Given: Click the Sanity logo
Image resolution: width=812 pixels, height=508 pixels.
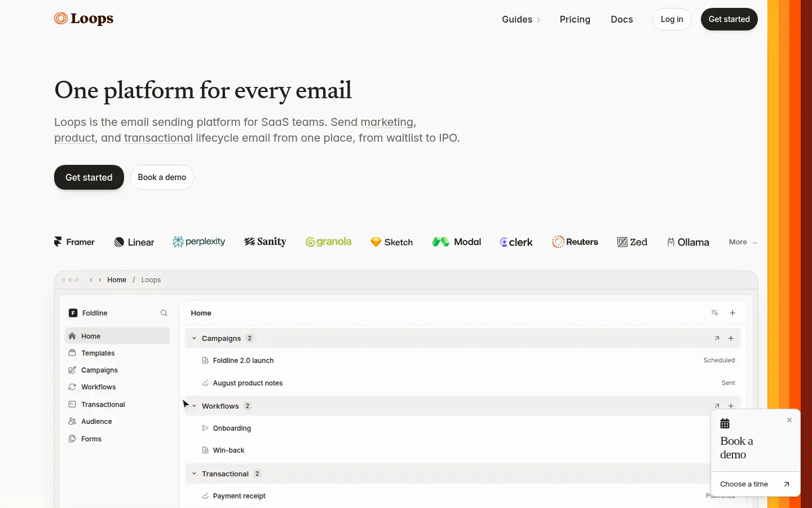Looking at the screenshot, I should pos(265,242).
